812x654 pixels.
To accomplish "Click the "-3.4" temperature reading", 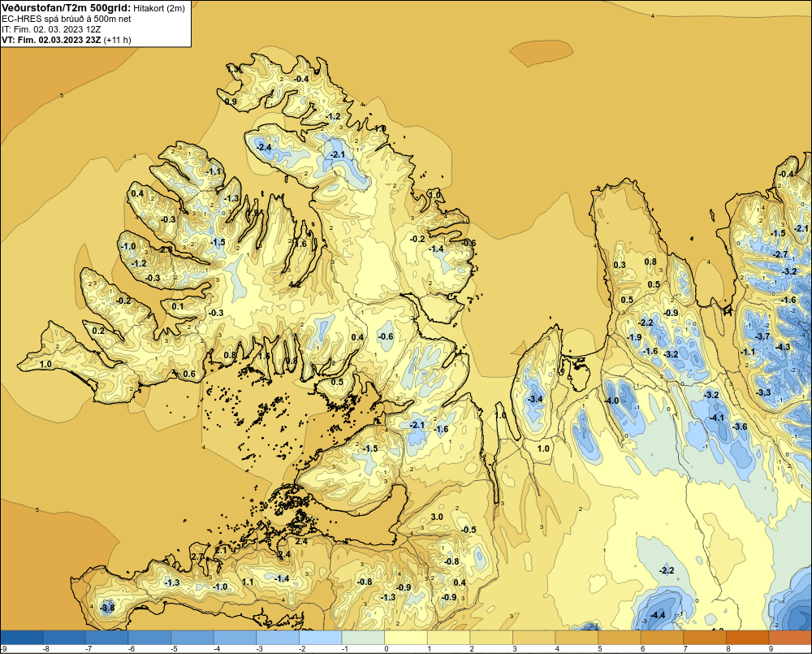I will 535,399.
